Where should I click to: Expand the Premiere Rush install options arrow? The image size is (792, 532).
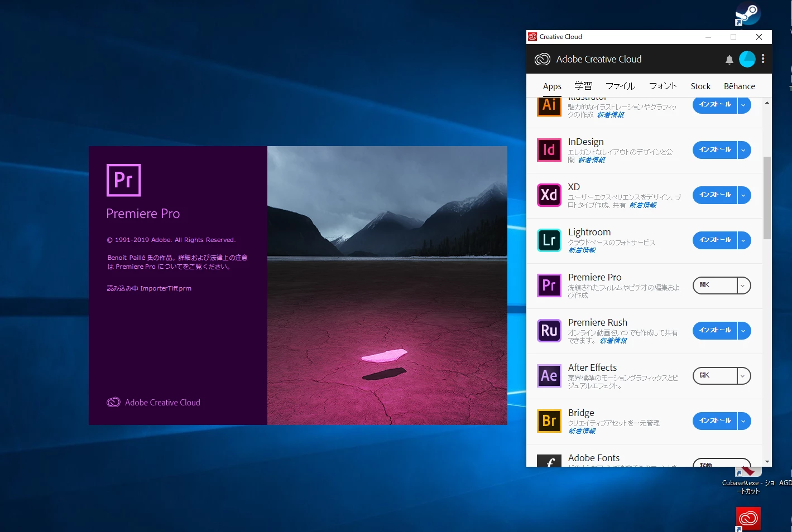click(x=743, y=330)
